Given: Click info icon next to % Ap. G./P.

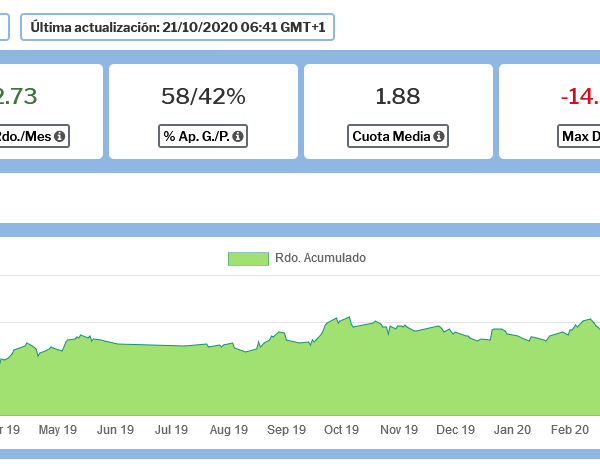Looking at the screenshot, I should coord(238,136).
